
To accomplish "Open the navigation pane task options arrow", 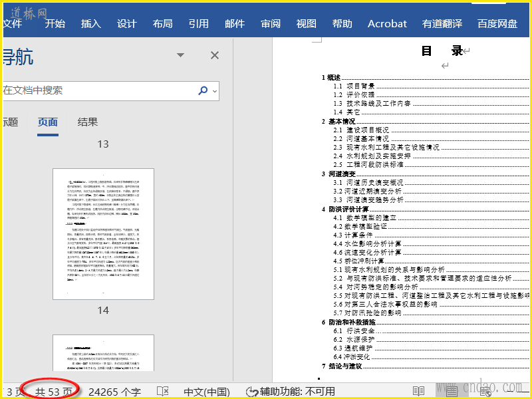I will click(x=180, y=56).
